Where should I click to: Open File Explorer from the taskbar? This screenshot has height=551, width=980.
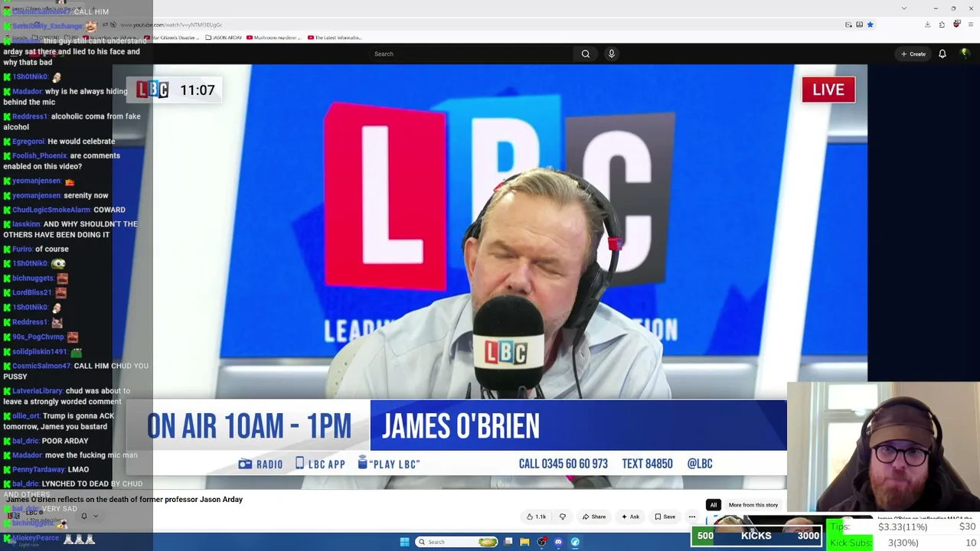click(524, 542)
